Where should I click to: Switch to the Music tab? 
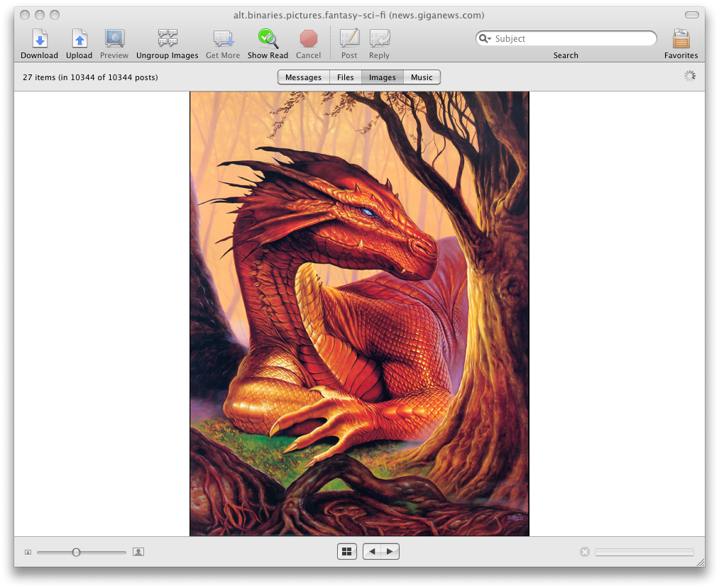(x=422, y=77)
